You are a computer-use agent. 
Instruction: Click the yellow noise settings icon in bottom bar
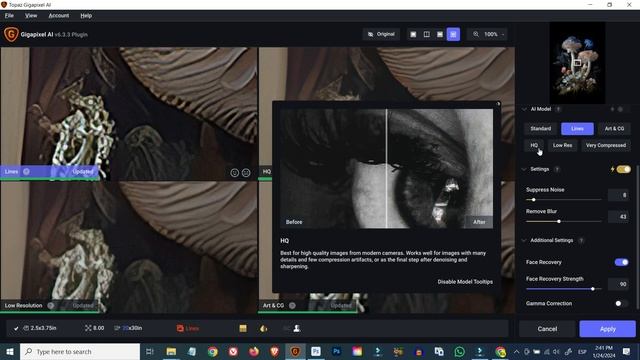(243, 328)
